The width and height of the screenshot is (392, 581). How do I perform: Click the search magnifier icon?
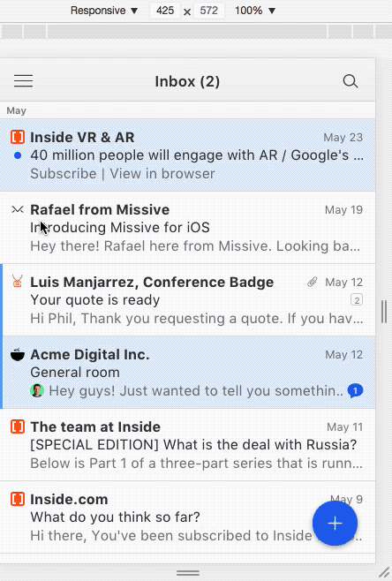[x=351, y=81]
